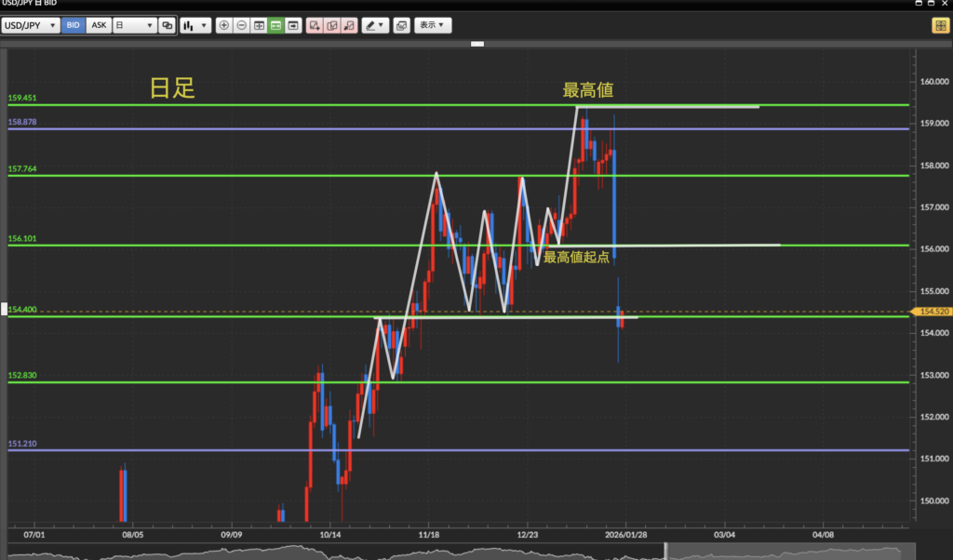Click the link chart icon beside timeframe
This screenshot has height=560, width=953.
tap(167, 26)
